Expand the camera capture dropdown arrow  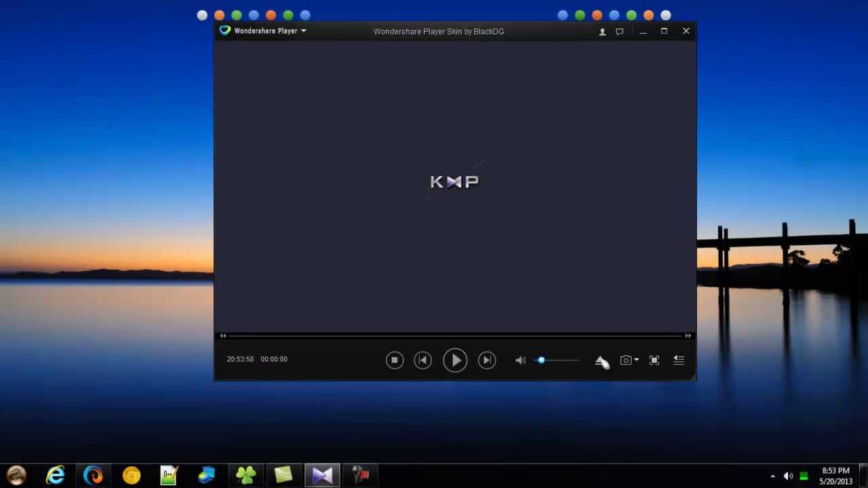[x=636, y=361]
